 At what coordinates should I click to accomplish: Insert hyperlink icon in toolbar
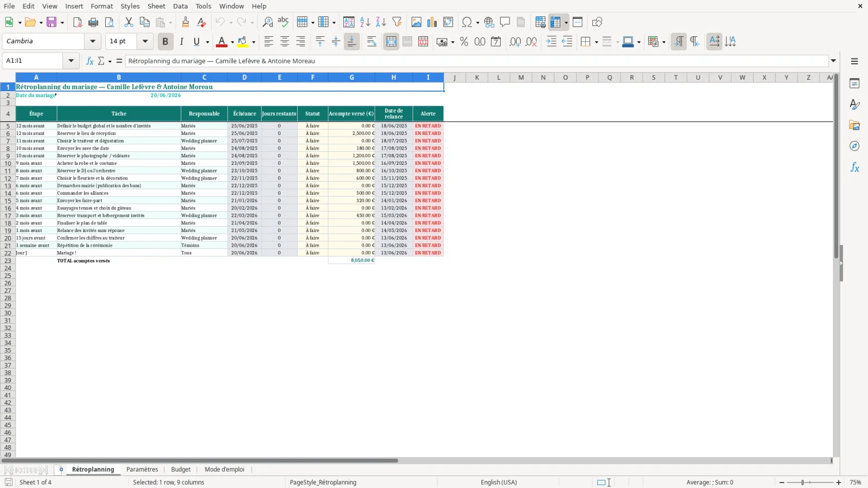(489, 22)
